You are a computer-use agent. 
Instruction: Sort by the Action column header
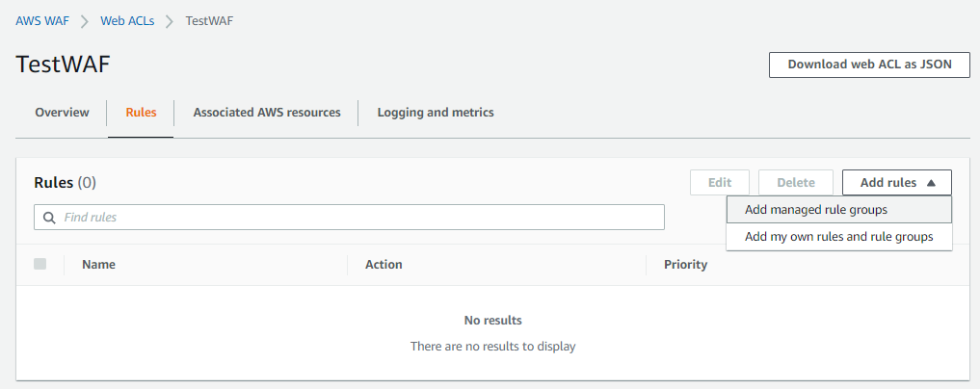click(x=384, y=264)
